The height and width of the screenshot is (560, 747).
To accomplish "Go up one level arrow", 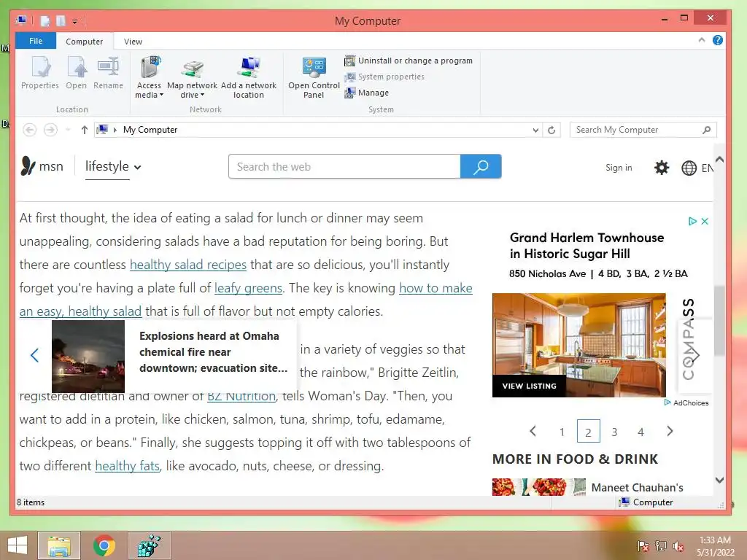I will (x=85, y=130).
